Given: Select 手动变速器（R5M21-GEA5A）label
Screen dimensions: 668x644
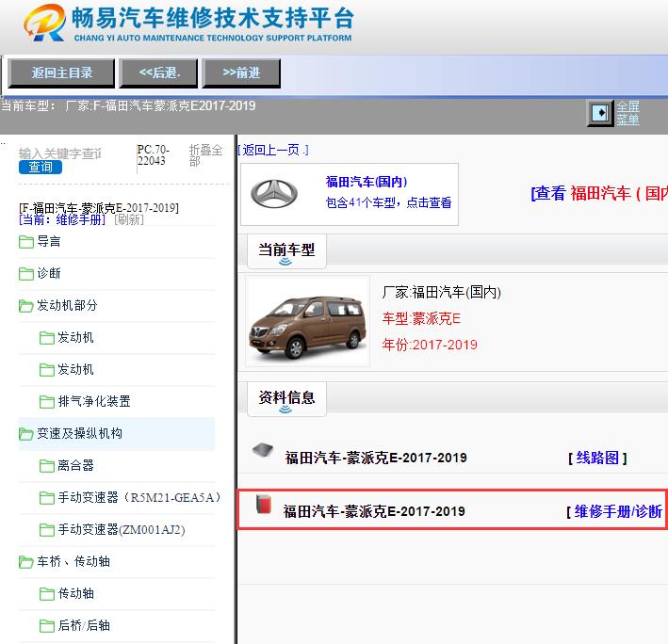Looking at the screenshot, I should click(140, 497).
